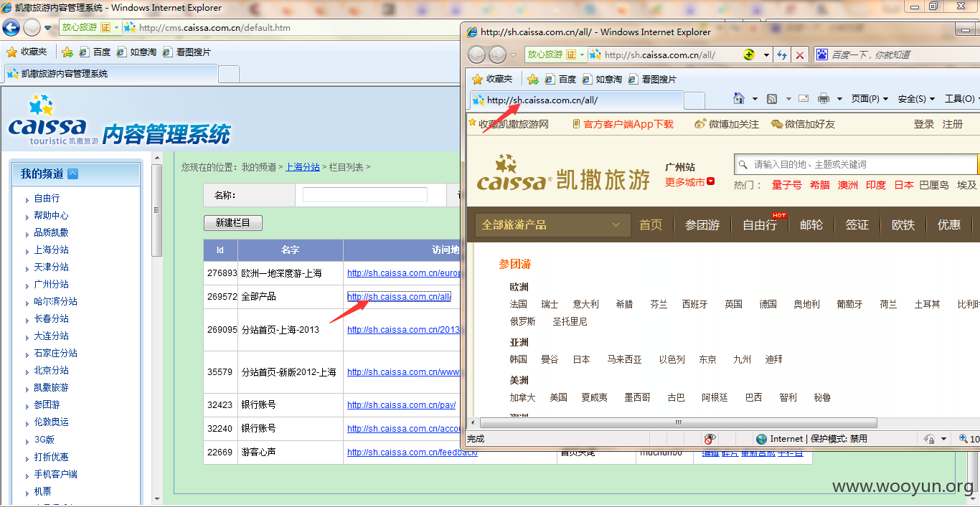Click the popup blocked status bar icon
980x507 pixels.
710,439
